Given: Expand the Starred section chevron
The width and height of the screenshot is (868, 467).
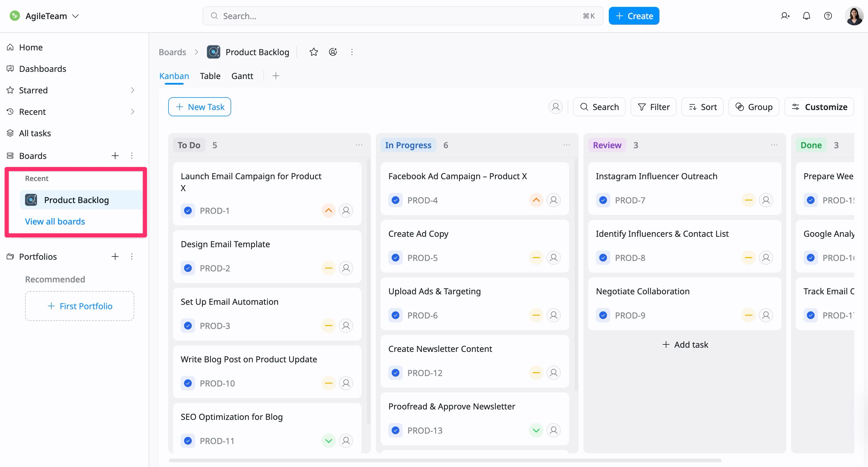Looking at the screenshot, I should coord(132,90).
